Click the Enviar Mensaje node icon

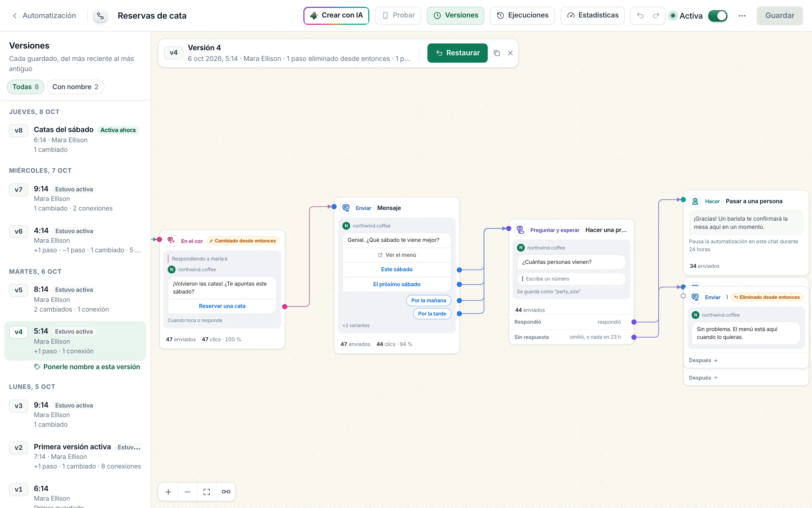[346, 208]
